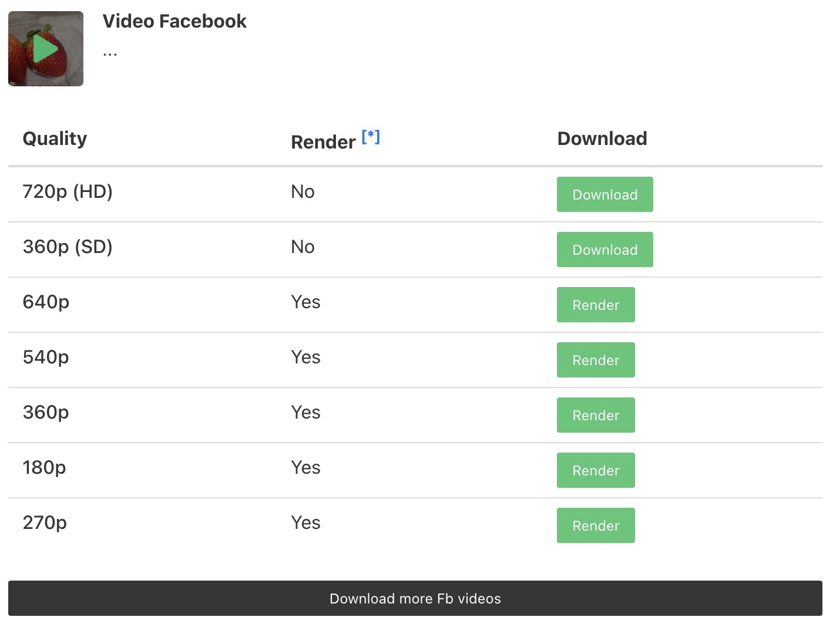Click the Download column header
833x644 pixels.
pos(602,139)
